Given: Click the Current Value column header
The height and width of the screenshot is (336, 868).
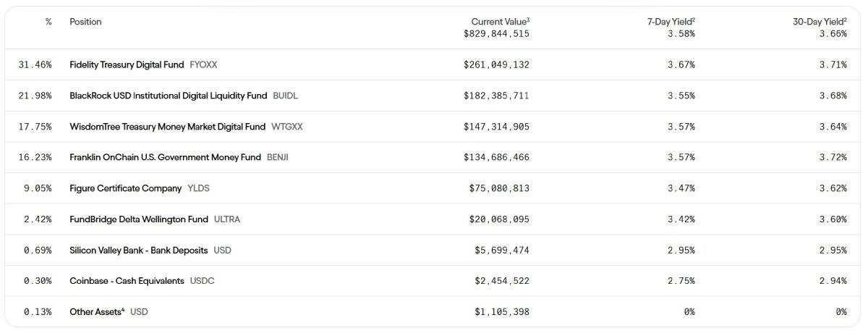Looking at the screenshot, I should pyautogui.click(x=500, y=22).
